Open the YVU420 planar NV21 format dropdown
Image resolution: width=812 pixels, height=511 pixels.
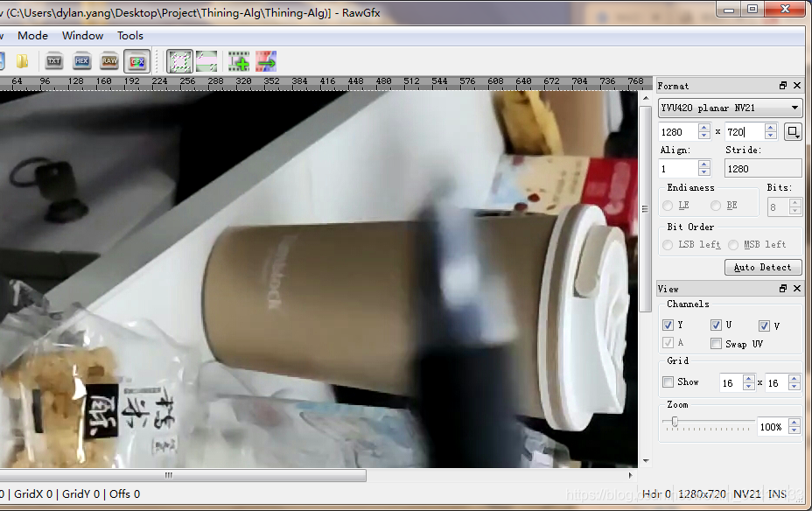point(730,108)
